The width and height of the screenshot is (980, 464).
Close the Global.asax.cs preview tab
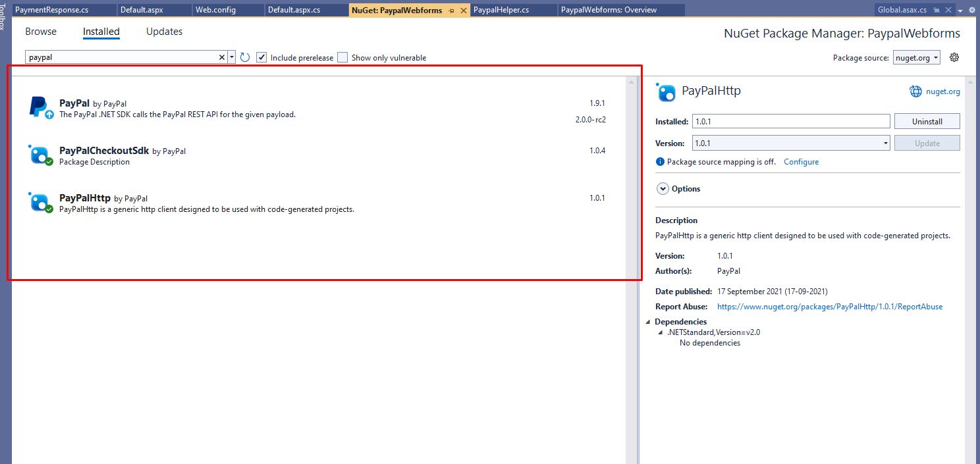[948, 10]
